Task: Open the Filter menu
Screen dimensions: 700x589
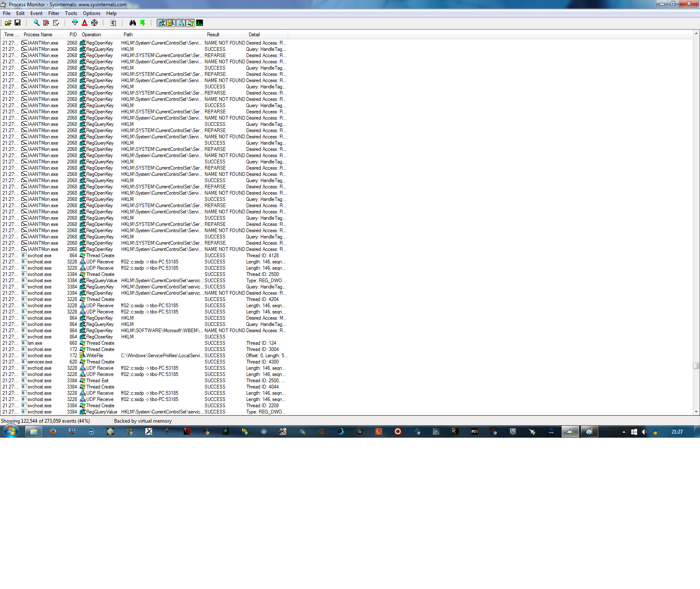Action: click(x=54, y=13)
